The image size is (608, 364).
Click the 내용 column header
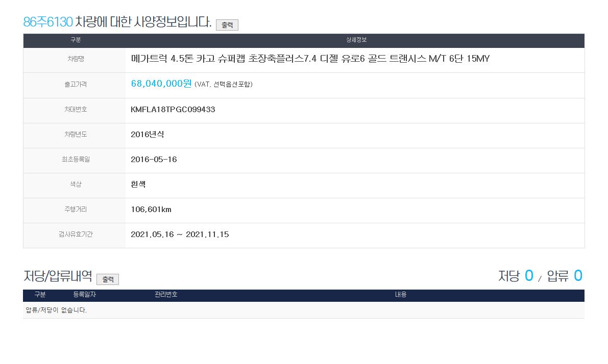click(401, 295)
